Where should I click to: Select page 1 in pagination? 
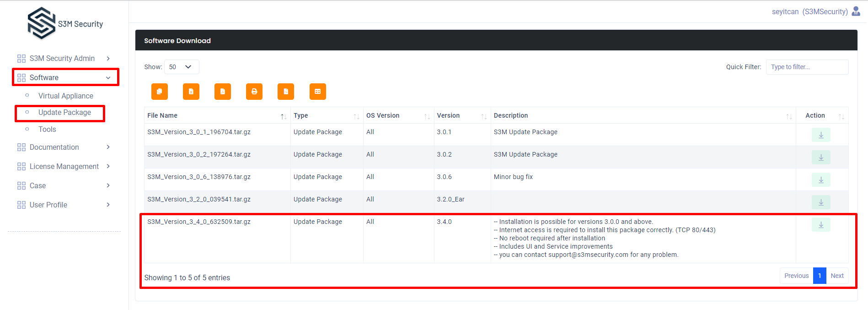(x=820, y=276)
